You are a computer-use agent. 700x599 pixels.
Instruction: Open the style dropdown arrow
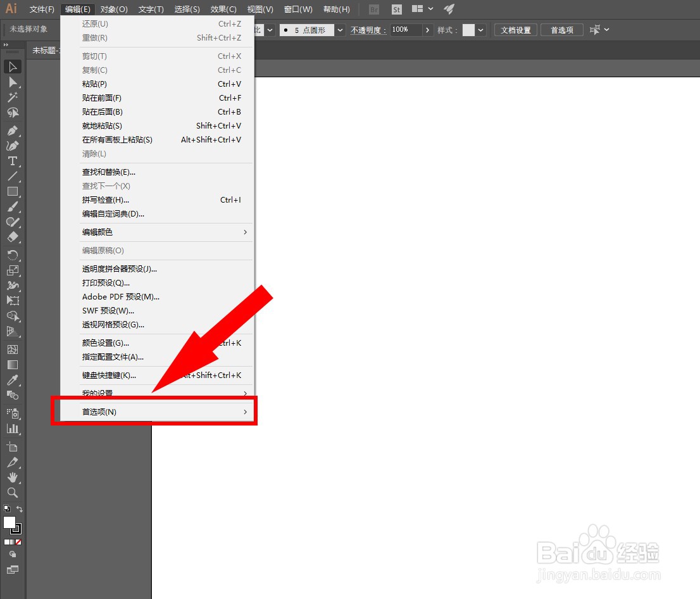[480, 30]
